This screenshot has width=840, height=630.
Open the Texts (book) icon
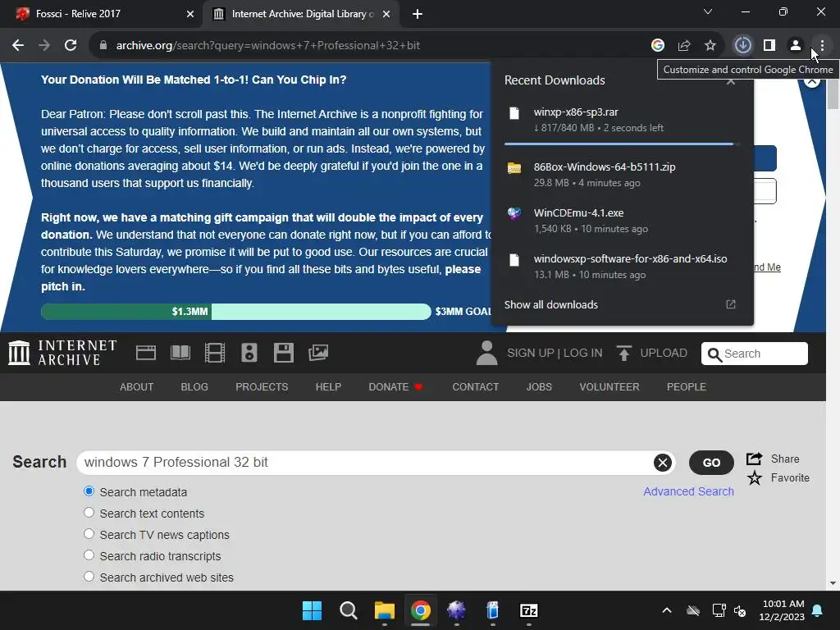180,353
